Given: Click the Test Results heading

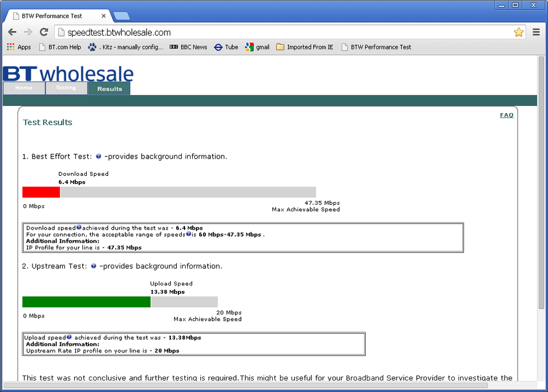Looking at the screenshot, I should tap(48, 122).
